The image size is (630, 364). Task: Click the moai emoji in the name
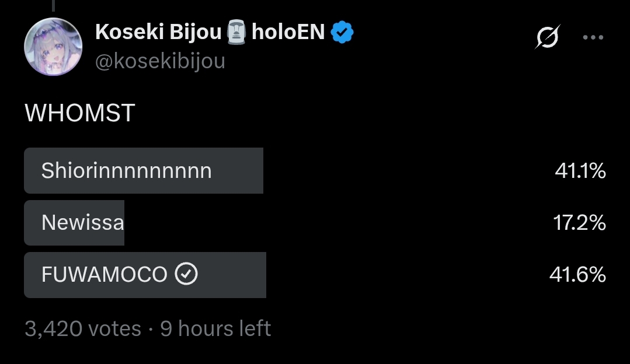pyautogui.click(x=236, y=32)
